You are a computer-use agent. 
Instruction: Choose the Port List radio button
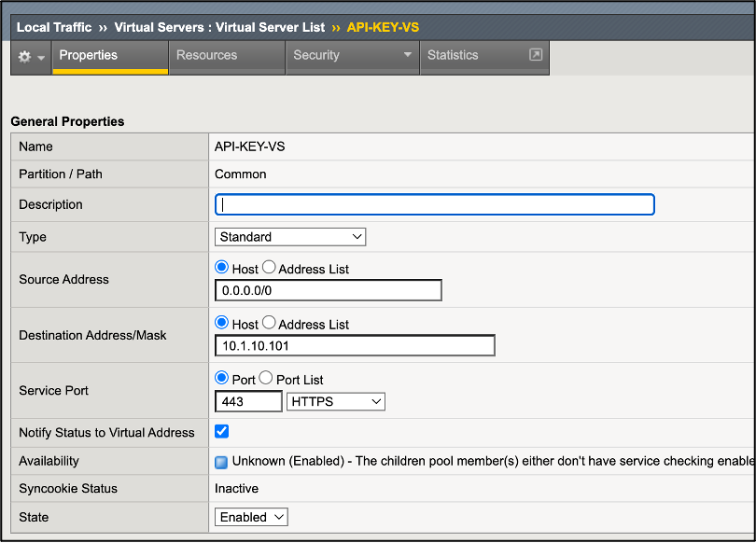point(265,379)
